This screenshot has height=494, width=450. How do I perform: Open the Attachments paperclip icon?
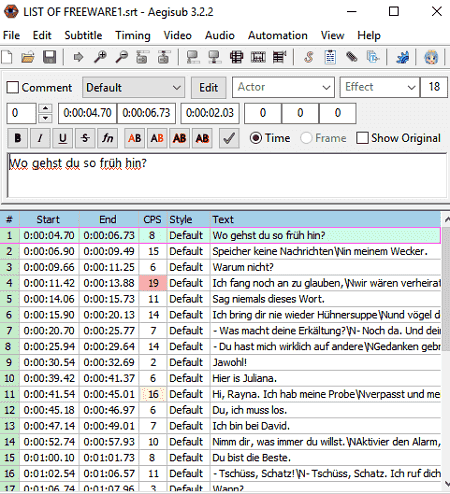pyautogui.click(x=351, y=57)
